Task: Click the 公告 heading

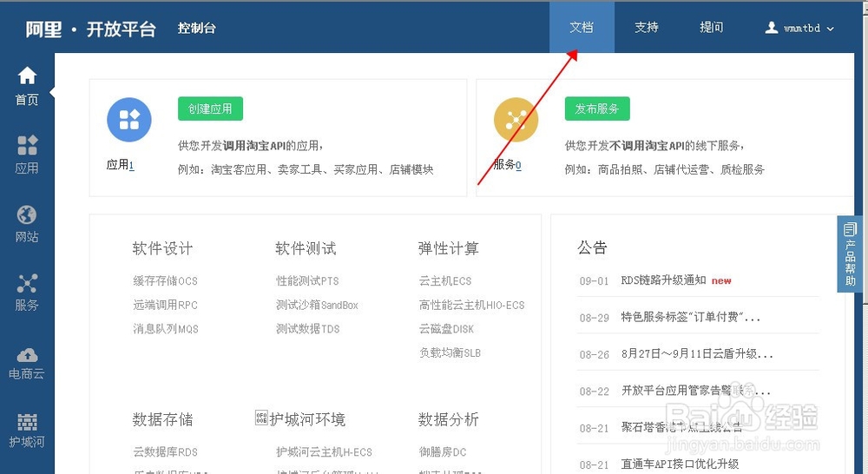Action: point(592,247)
